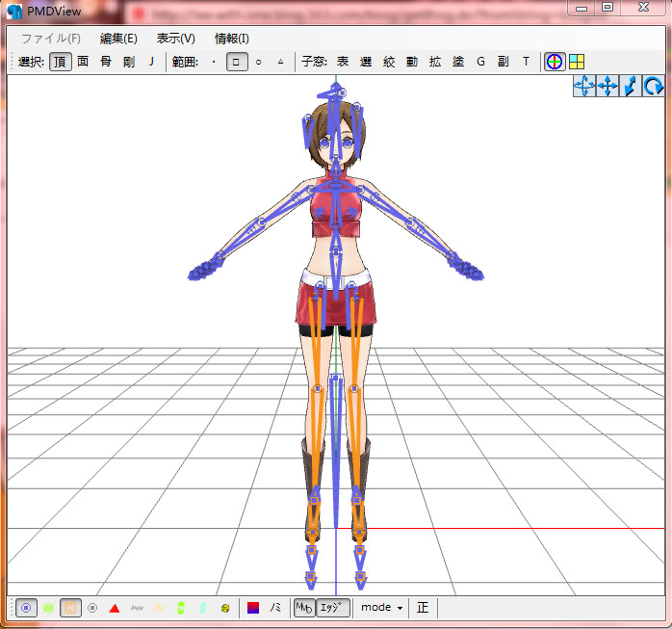Click the model's head in viewport
Screen dimensions: 672x629
pos(336,135)
